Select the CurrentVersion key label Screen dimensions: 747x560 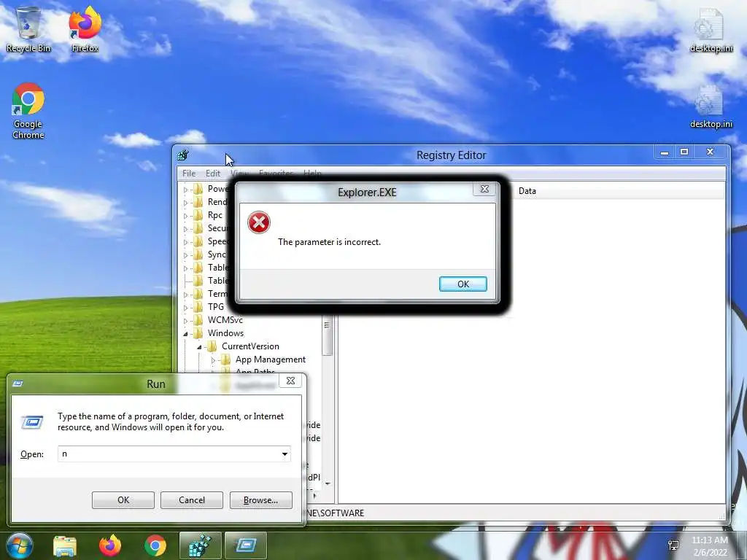point(251,346)
